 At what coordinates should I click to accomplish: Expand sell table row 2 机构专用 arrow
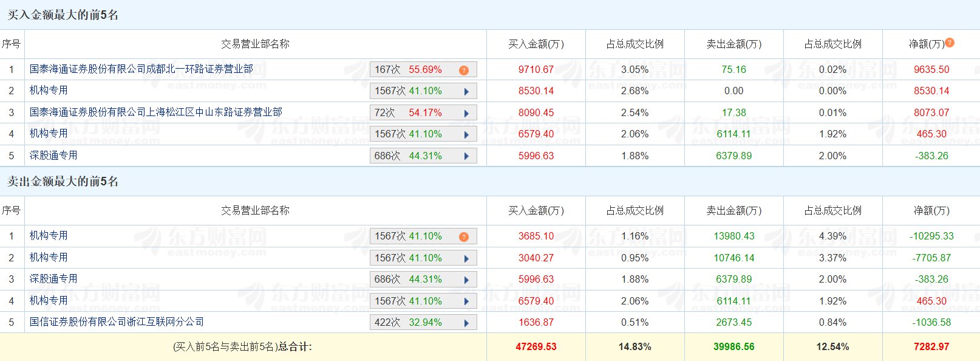(466, 258)
